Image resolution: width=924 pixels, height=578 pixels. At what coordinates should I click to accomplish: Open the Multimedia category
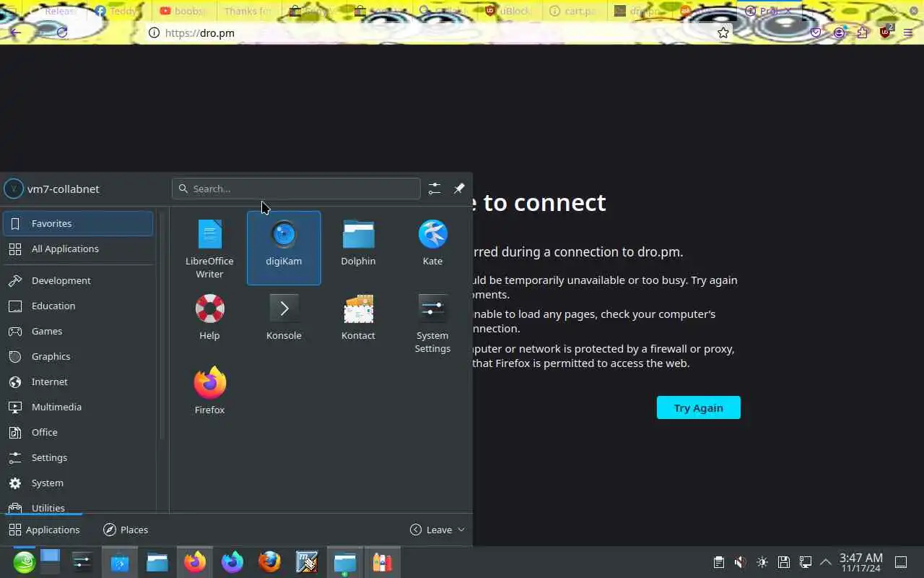[78, 407]
